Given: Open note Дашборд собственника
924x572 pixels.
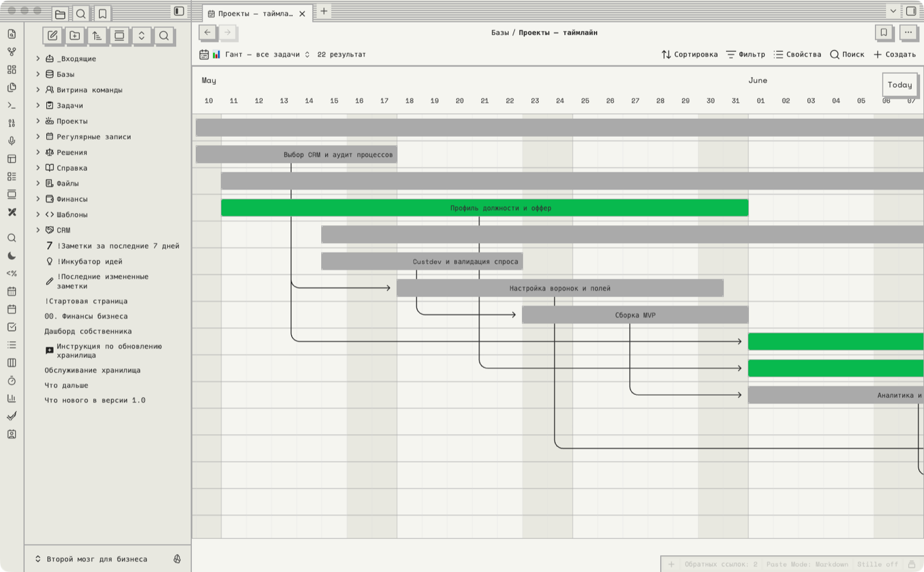Looking at the screenshot, I should (88, 332).
